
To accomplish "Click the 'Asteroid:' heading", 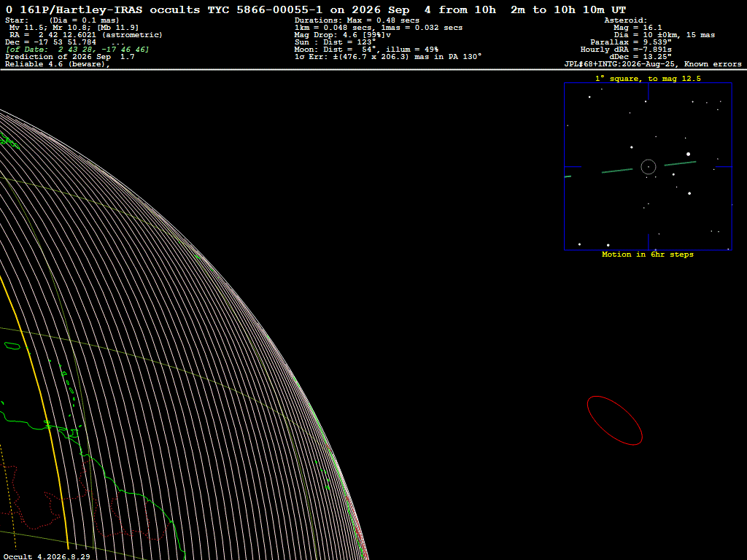I will click(625, 20).
